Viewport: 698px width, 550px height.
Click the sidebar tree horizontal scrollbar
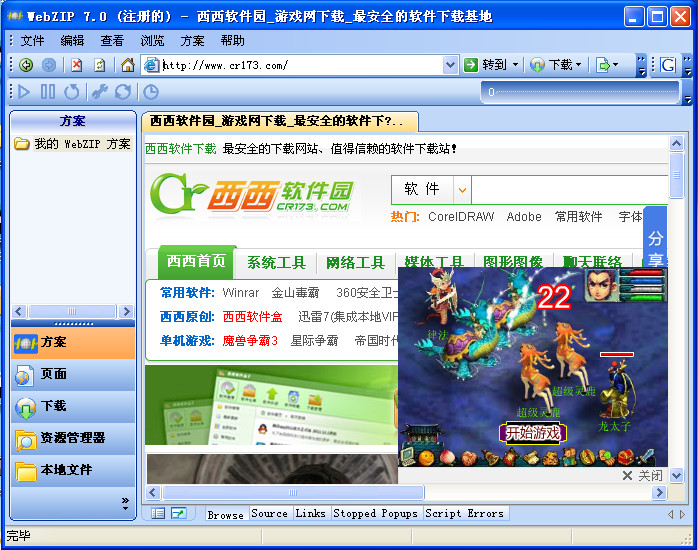click(73, 311)
